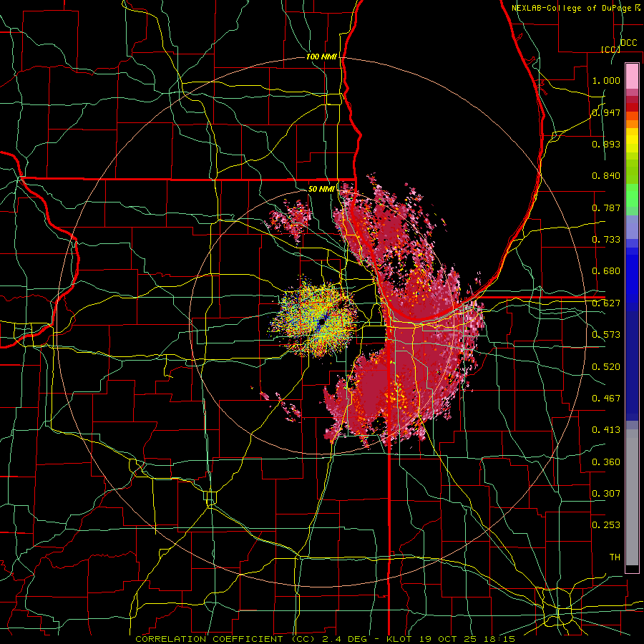
Task: Select the 0.467 scale value
Action: click(606, 399)
